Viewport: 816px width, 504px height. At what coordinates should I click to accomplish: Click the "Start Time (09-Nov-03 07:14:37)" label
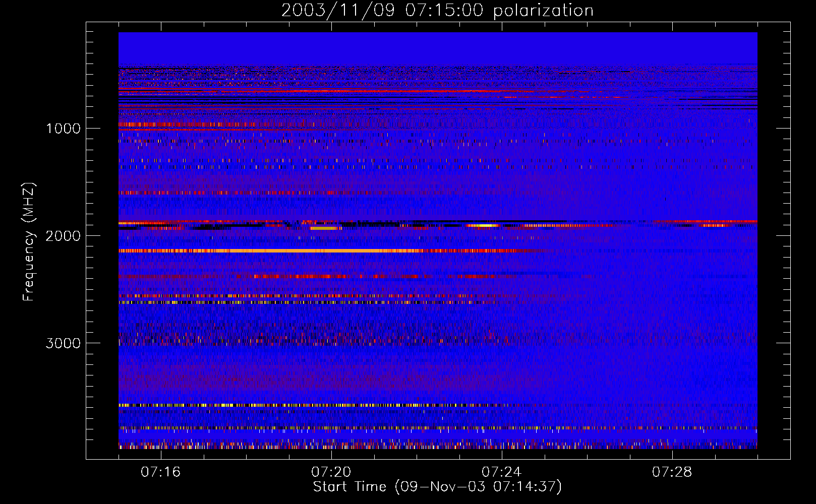pos(437,487)
